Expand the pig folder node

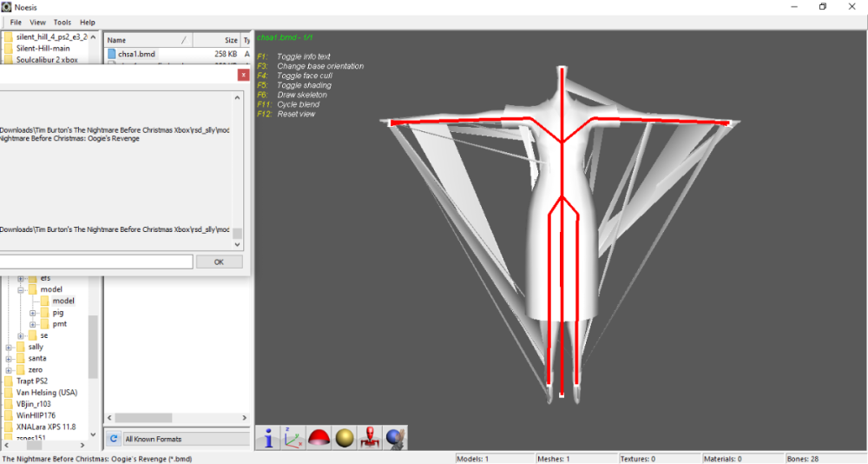click(x=33, y=313)
